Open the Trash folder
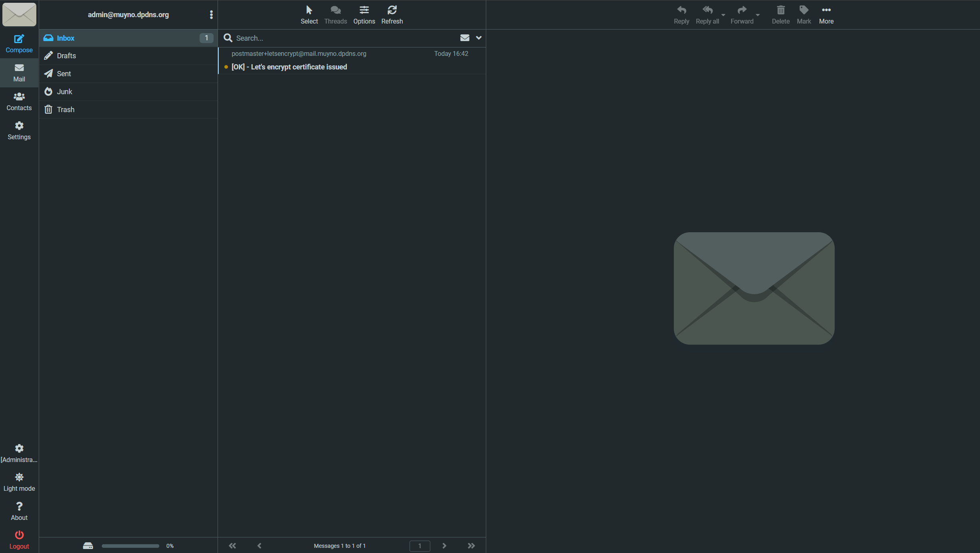Image resolution: width=980 pixels, height=553 pixels. pyautogui.click(x=65, y=110)
